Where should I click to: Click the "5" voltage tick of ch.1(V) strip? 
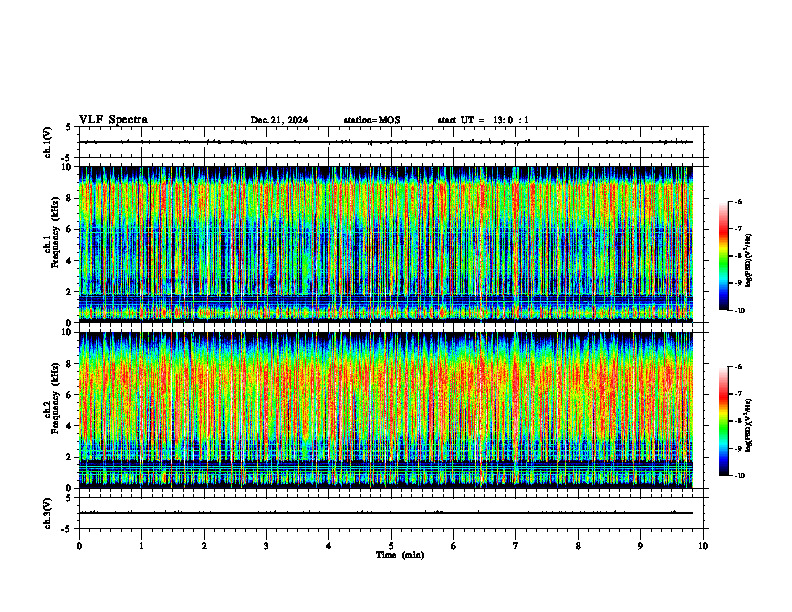coord(68,127)
